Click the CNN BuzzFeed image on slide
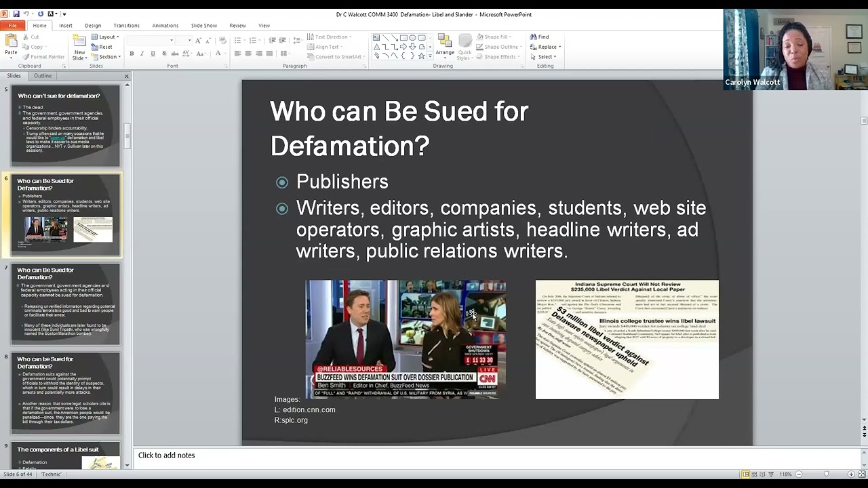 coord(406,340)
